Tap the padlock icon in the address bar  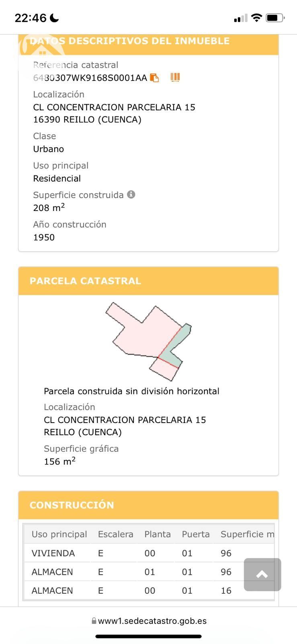(94, 621)
